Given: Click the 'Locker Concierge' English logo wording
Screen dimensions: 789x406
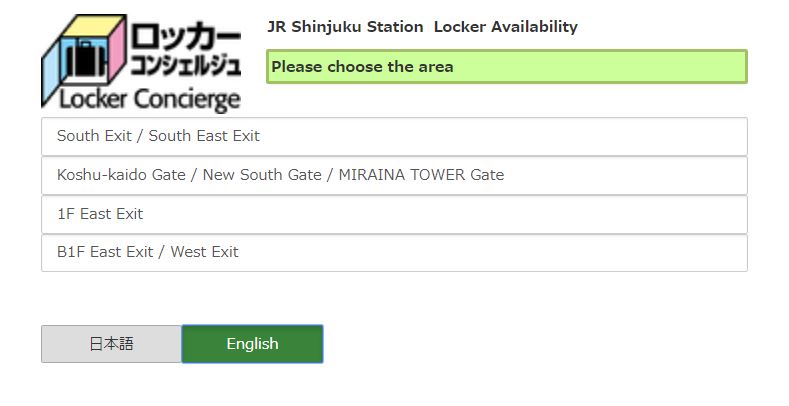Looking at the screenshot, I should [150, 99].
